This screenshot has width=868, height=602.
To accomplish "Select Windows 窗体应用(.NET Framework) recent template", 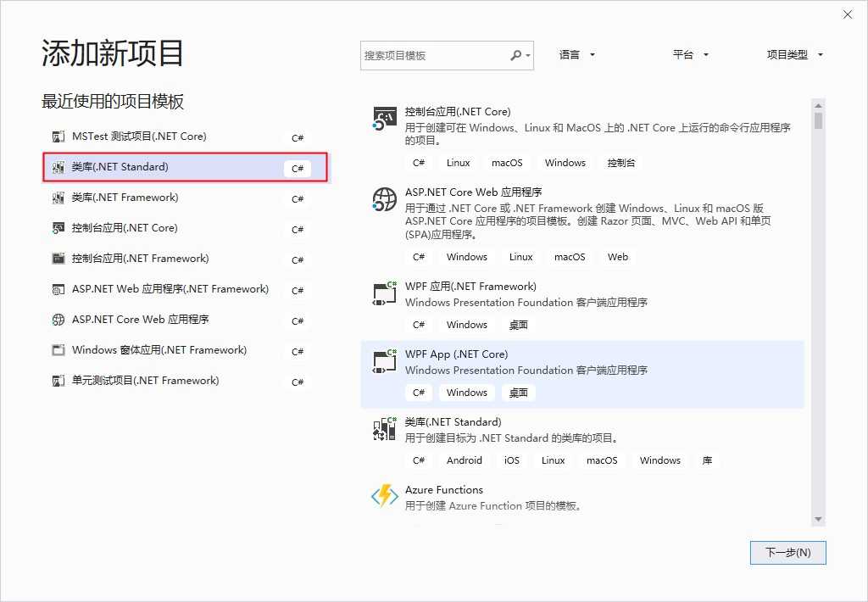I will coord(185,350).
